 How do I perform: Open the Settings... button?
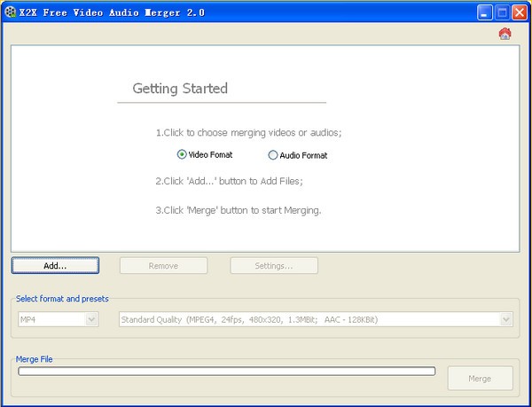(274, 265)
